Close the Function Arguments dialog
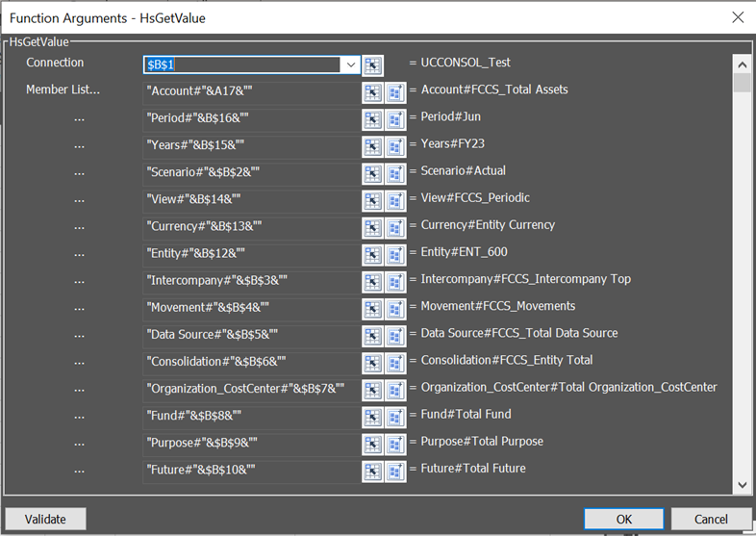The width and height of the screenshot is (756, 536). point(738,17)
